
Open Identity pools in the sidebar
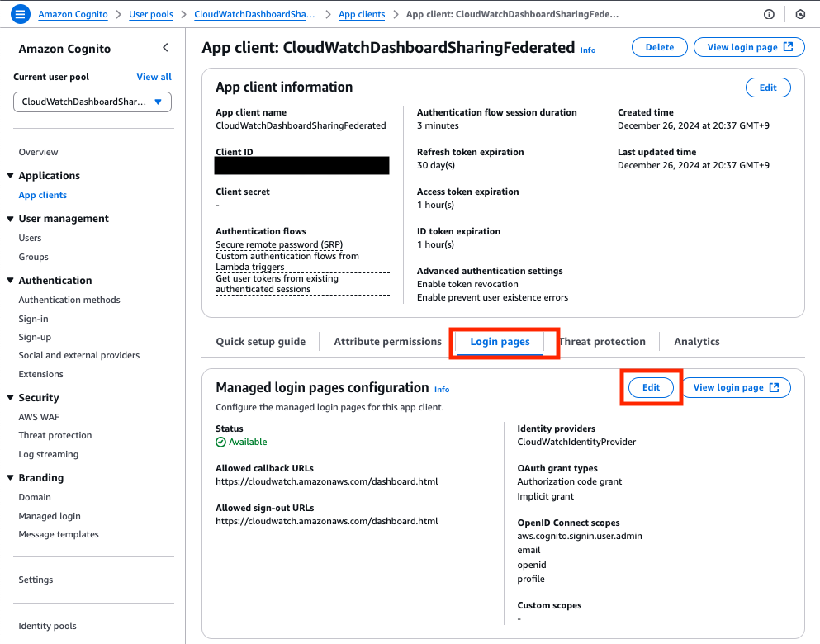(47, 626)
